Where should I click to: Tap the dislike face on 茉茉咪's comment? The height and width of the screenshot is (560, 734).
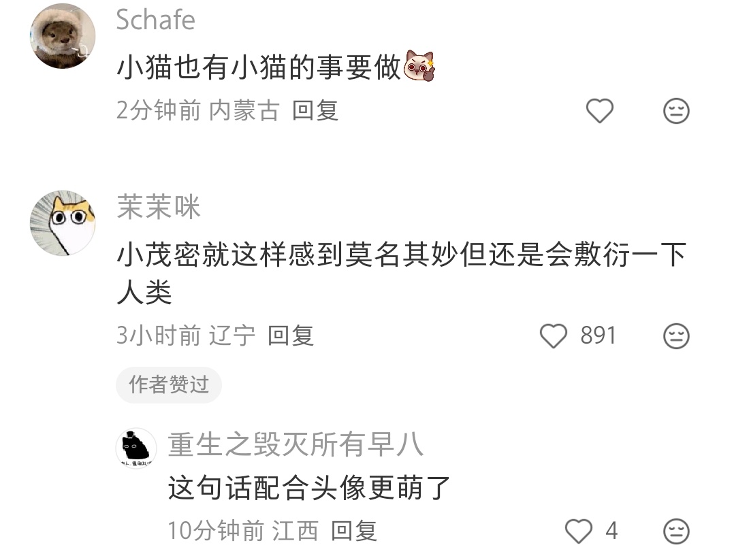coord(676,336)
